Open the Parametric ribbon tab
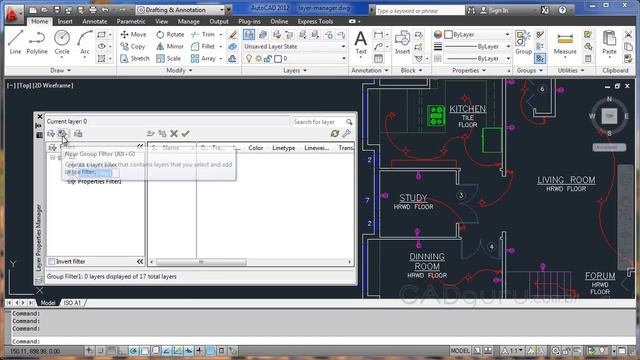 pos(131,21)
